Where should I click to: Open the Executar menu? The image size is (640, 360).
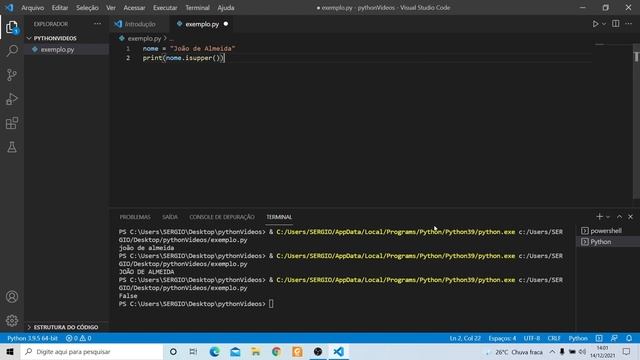(x=165, y=8)
